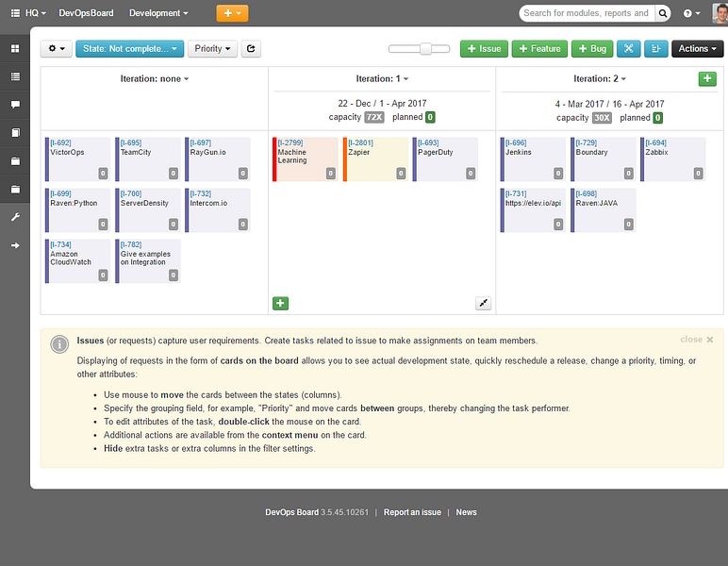The height and width of the screenshot is (566, 728).
Task: Open issue link I-695 TeamCity
Action: pyautogui.click(x=131, y=142)
